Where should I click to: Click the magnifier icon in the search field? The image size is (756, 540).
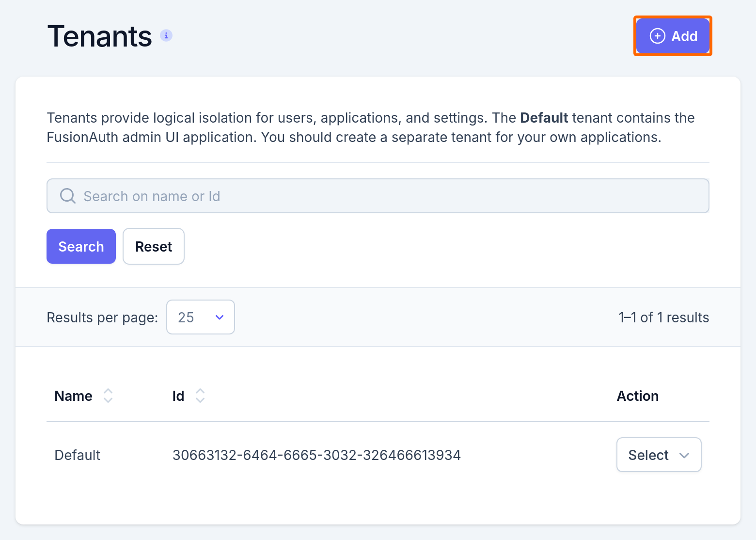pos(67,196)
